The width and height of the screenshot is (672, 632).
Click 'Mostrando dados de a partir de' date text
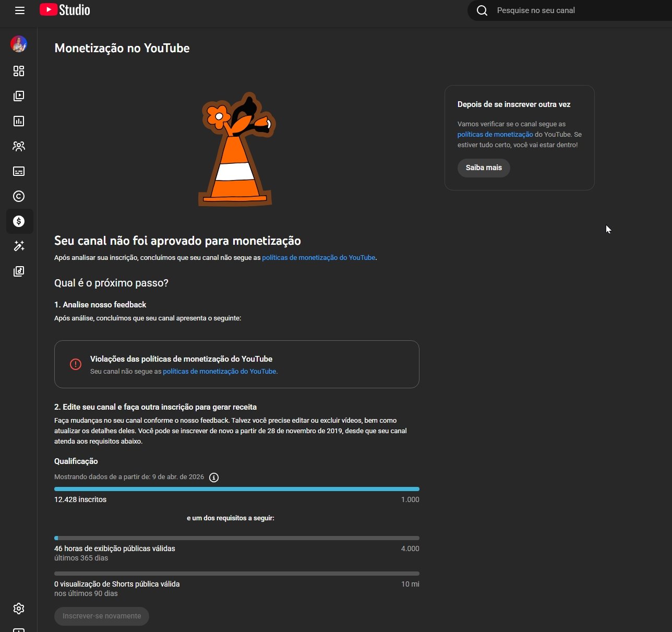[129, 477]
